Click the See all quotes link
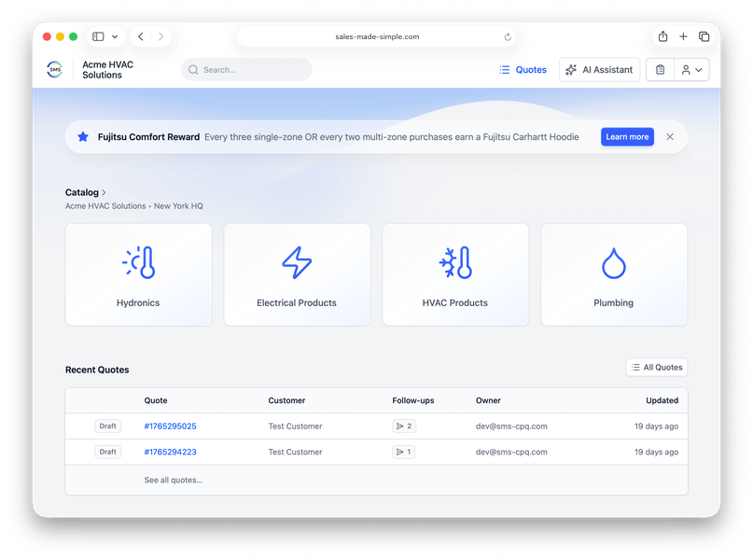 173,480
